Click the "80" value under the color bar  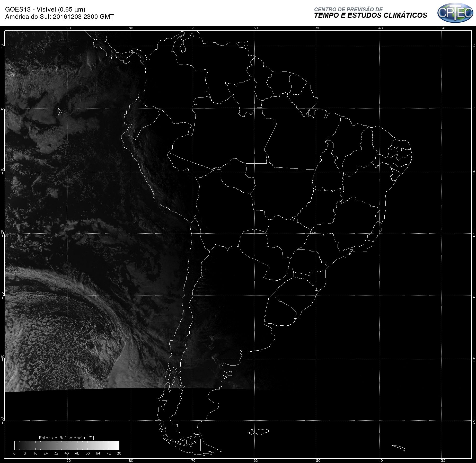119,453
